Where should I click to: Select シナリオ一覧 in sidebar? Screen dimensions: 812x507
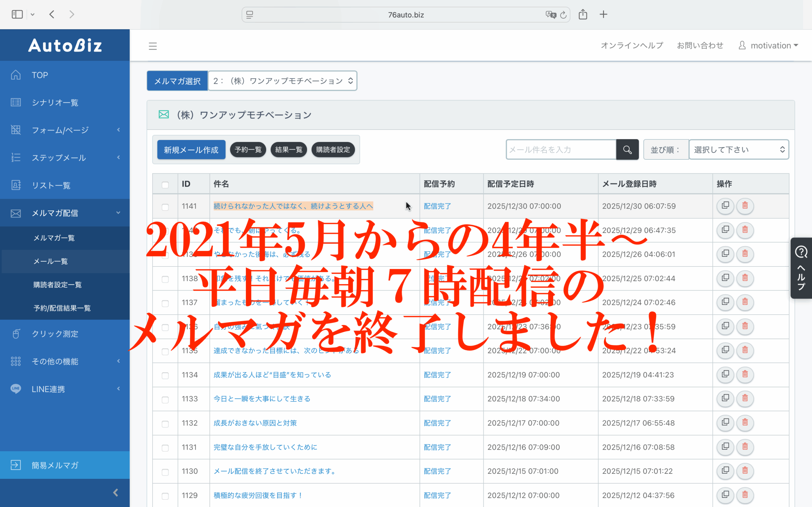click(55, 103)
